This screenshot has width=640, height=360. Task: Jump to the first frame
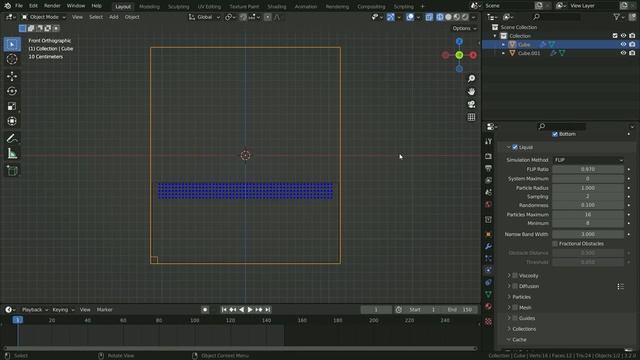[224, 310]
